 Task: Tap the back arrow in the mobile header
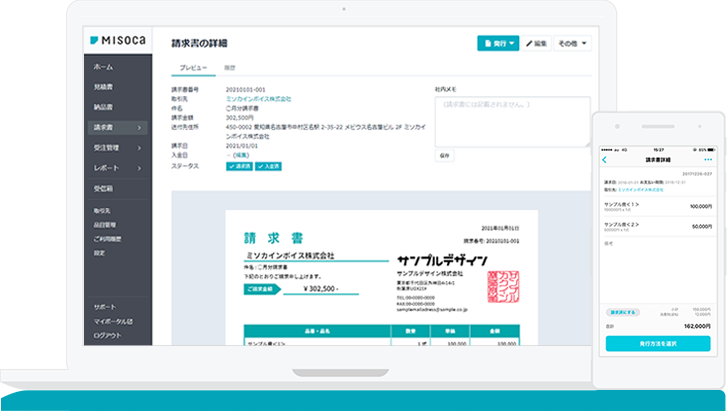click(604, 160)
